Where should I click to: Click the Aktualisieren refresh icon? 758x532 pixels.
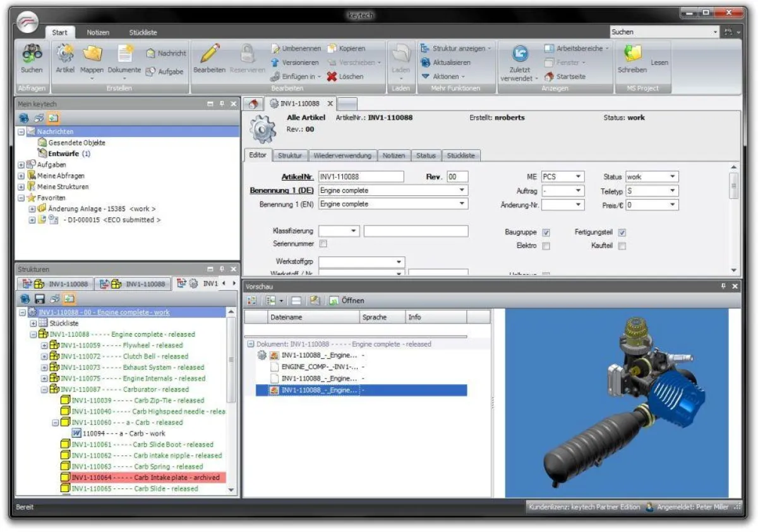click(x=426, y=63)
